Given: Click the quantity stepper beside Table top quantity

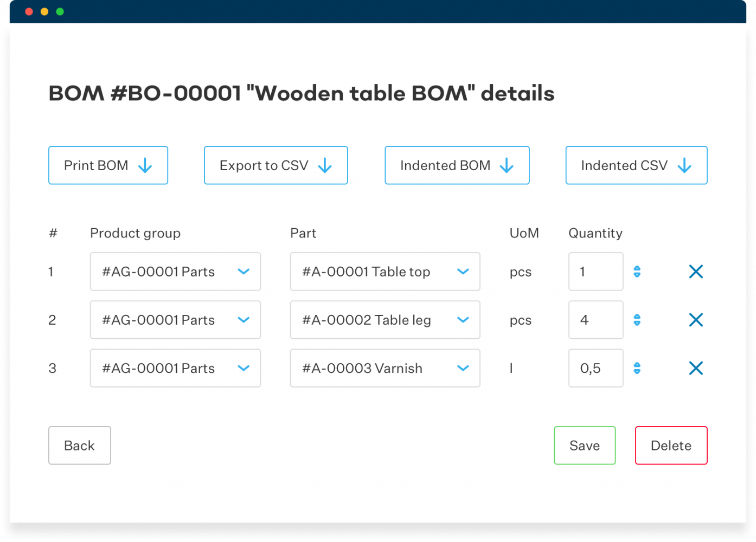Looking at the screenshot, I should point(637,272).
